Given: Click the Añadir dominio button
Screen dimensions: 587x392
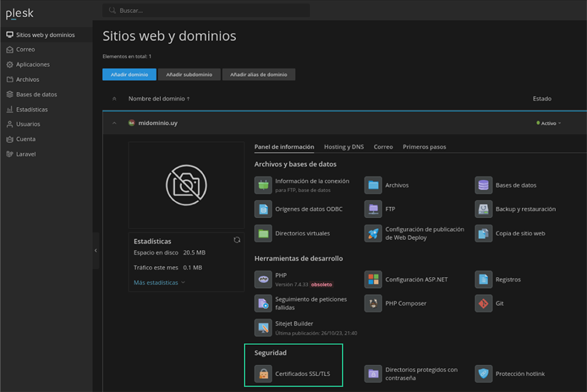Looking at the screenshot, I should click(x=129, y=75).
